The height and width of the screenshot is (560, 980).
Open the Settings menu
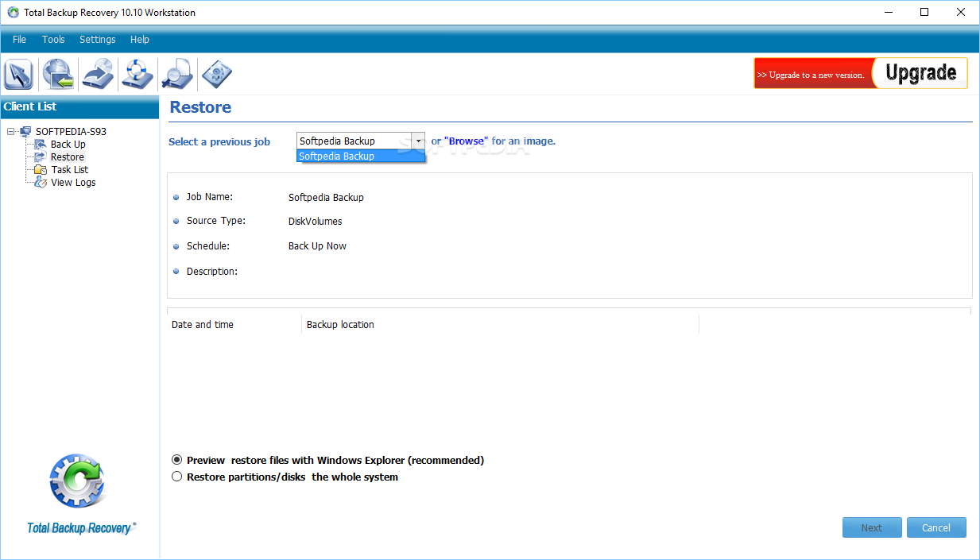[98, 40]
